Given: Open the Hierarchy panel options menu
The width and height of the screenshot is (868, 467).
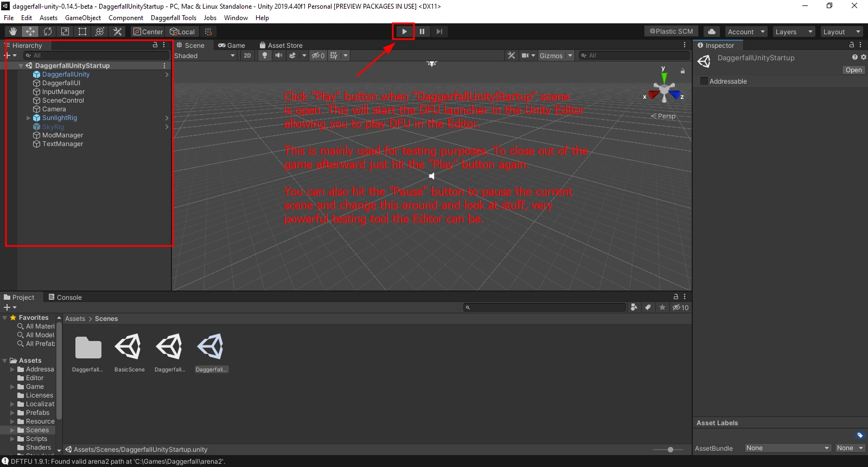Looking at the screenshot, I should (164, 45).
